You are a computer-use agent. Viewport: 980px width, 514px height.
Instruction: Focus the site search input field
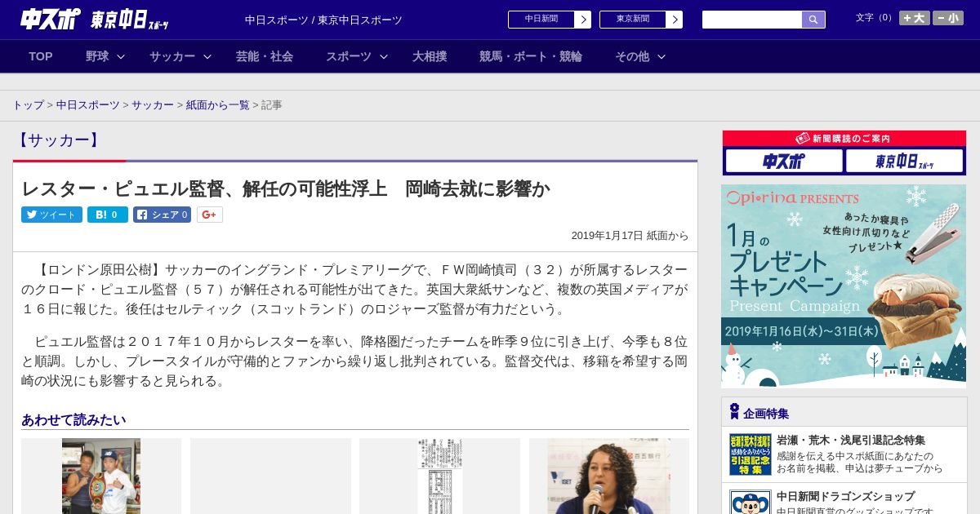(752, 20)
